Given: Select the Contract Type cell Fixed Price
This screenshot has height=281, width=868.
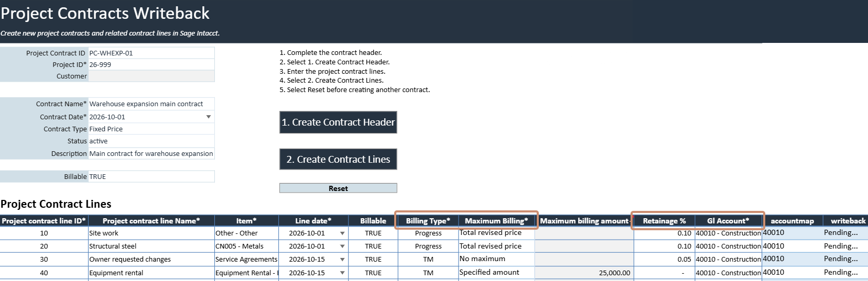Looking at the screenshot, I should click(151, 129).
